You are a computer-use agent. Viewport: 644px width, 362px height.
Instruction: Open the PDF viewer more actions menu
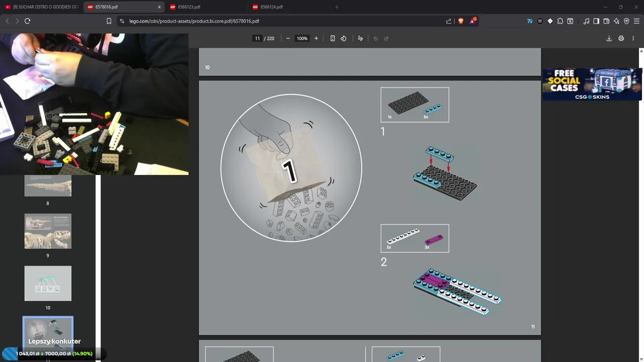[x=633, y=38]
